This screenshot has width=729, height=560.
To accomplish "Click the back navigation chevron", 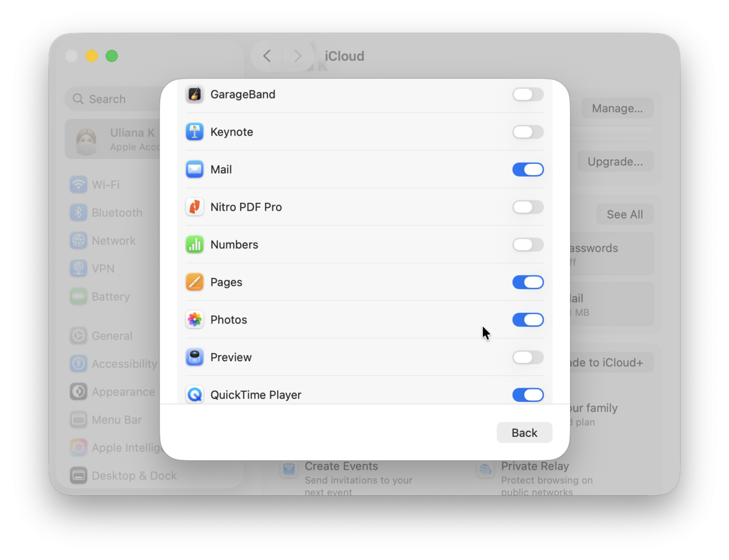I will pos(266,56).
